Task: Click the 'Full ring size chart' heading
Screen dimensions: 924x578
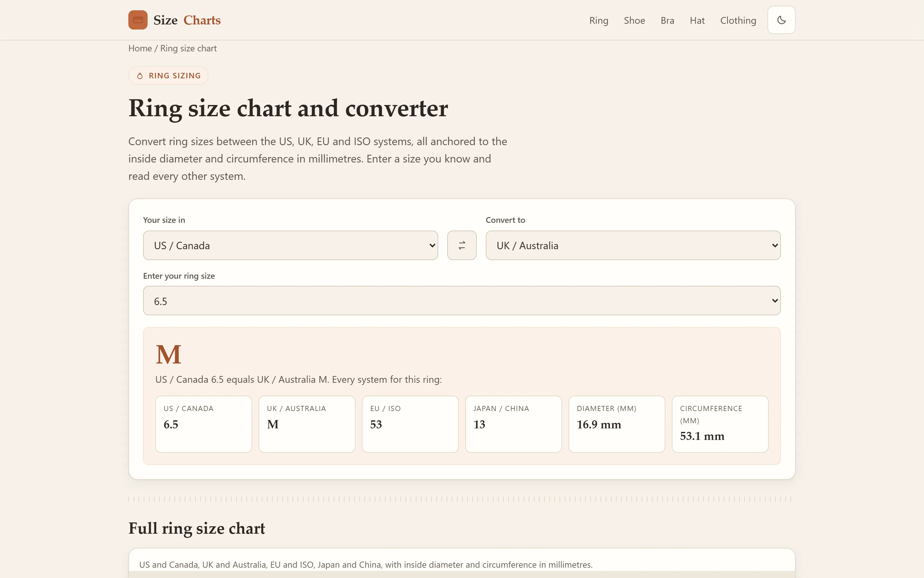Action: [197, 528]
